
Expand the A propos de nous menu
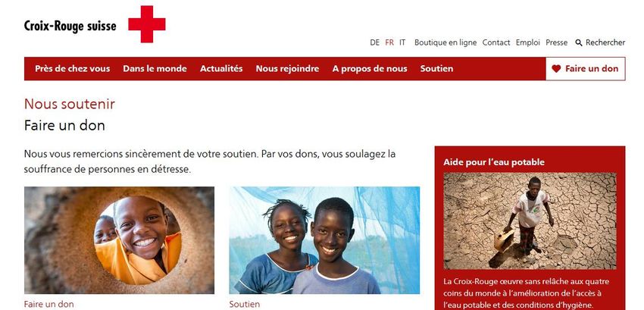click(370, 69)
